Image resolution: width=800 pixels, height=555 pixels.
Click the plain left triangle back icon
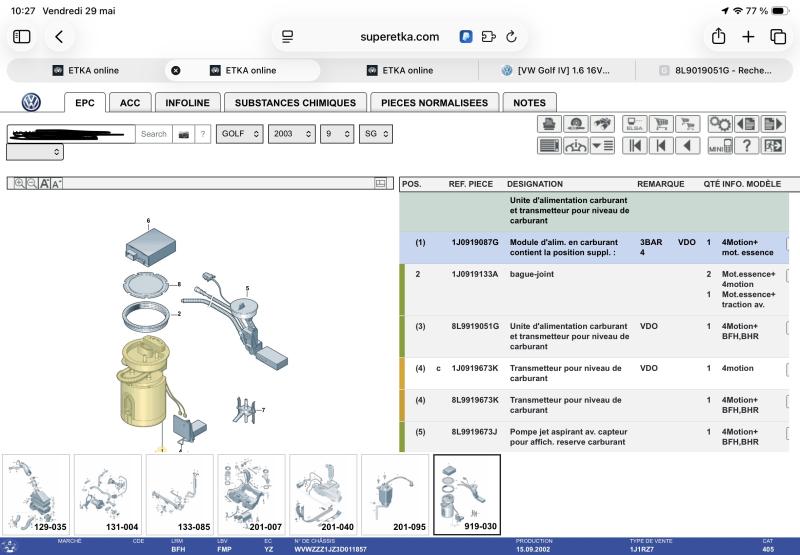click(x=688, y=146)
